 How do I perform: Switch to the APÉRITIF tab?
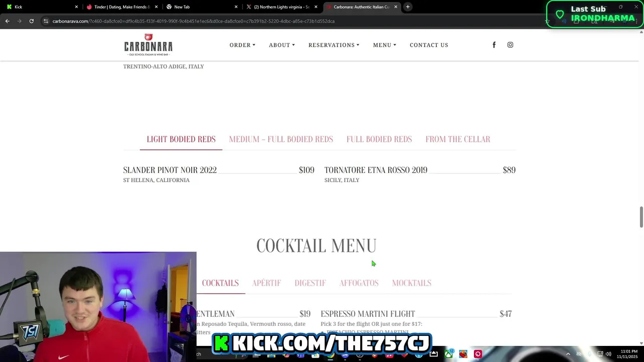267,283
